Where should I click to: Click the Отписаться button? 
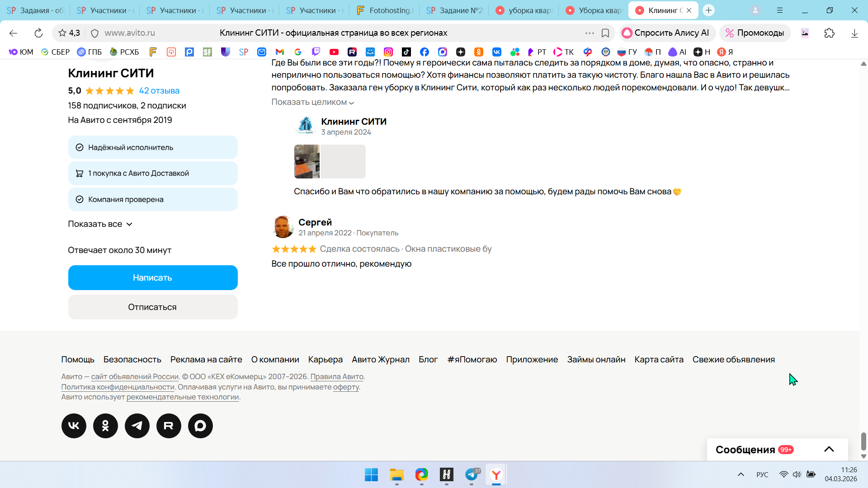point(152,307)
